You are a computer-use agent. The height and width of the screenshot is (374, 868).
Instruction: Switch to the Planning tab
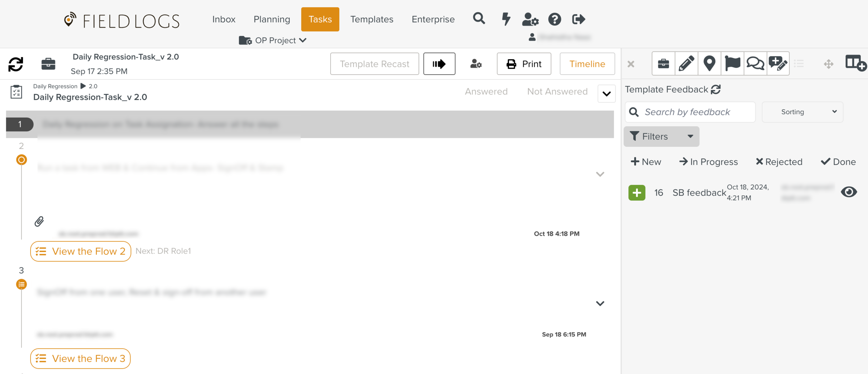[272, 19]
